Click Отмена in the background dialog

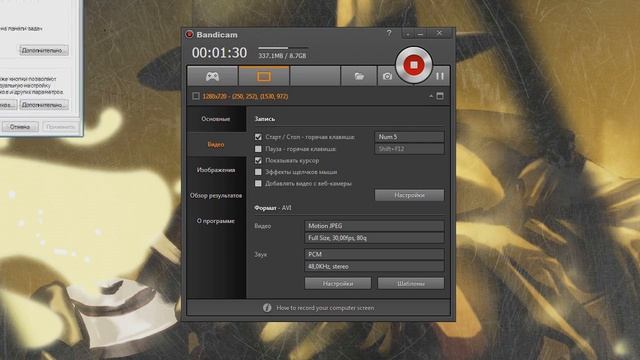[x=20, y=127]
